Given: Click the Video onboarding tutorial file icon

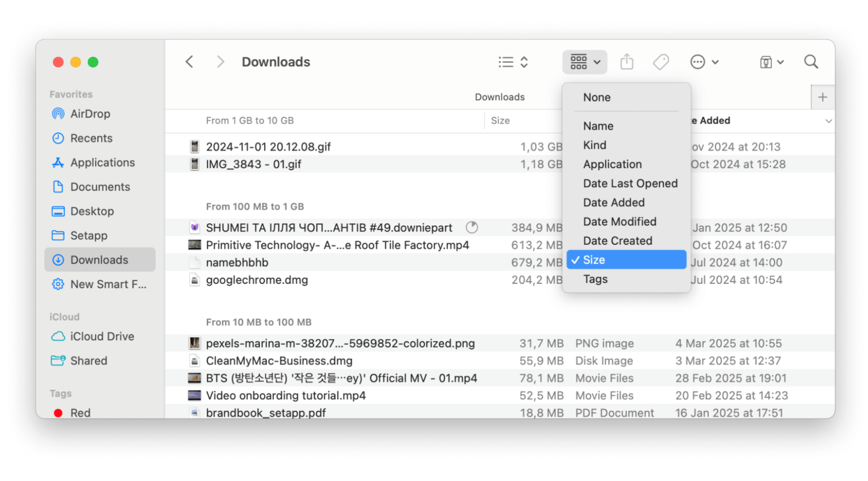Looking at the screenshot, I should tap(194, 396).
